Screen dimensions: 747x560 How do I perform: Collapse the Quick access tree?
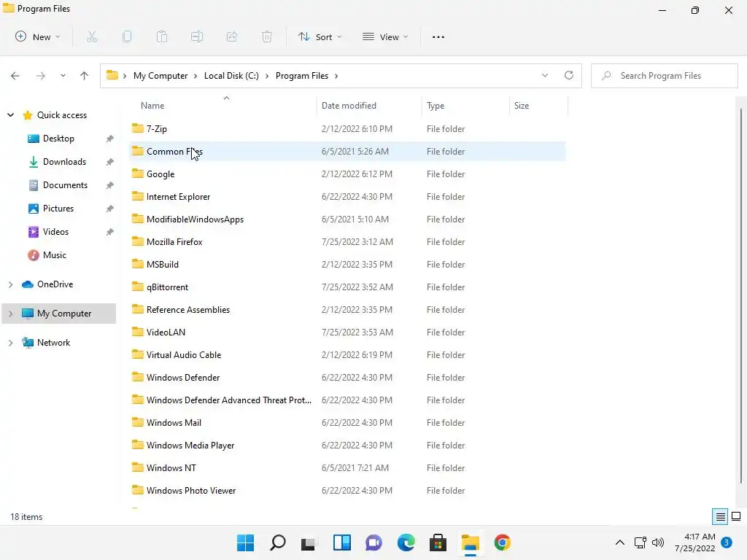(x=10, y=114)
